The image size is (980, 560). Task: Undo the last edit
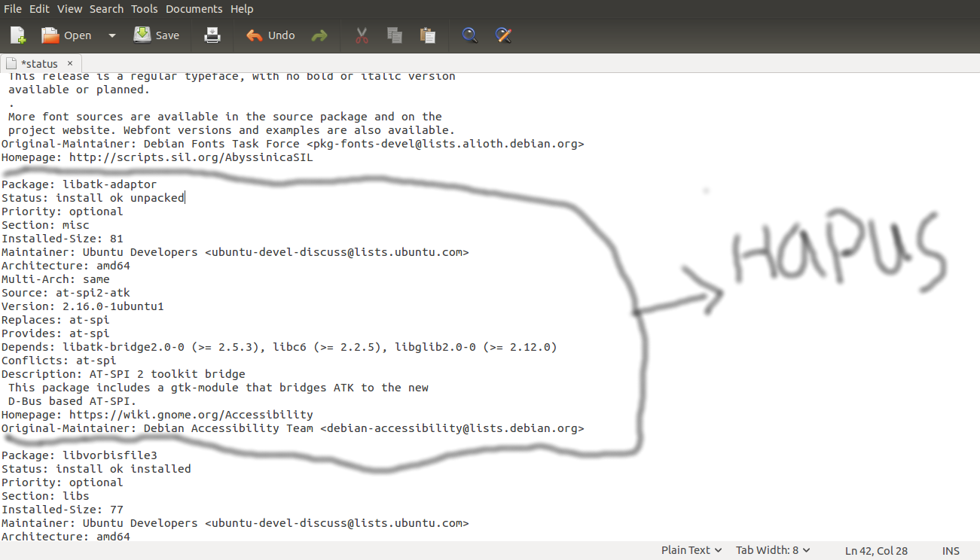(x=270, y=35)
